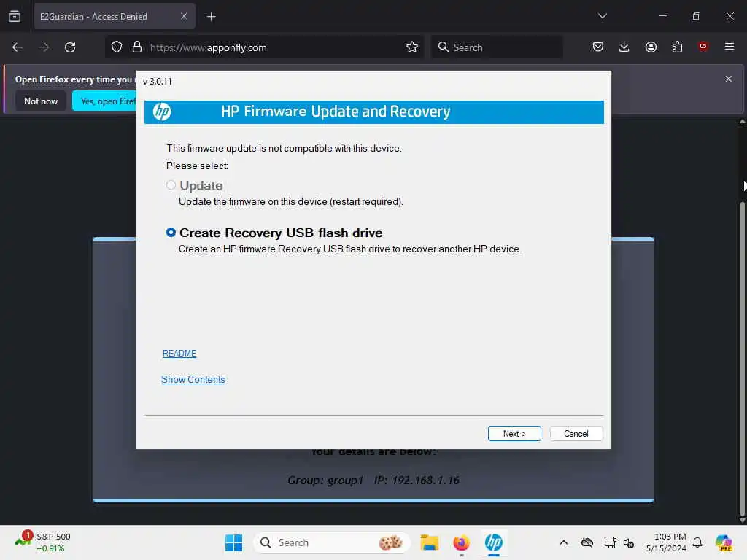Image resolution: width=747 pixels, height=560 pixels.
Task: Open the display/network tray icon
Action: [610, 542]
